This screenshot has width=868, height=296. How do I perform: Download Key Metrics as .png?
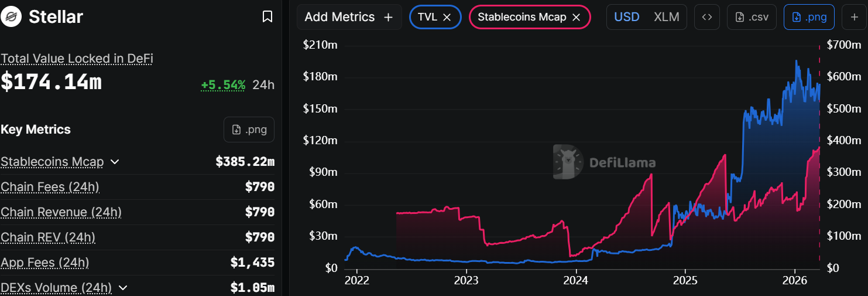[249, 130]
